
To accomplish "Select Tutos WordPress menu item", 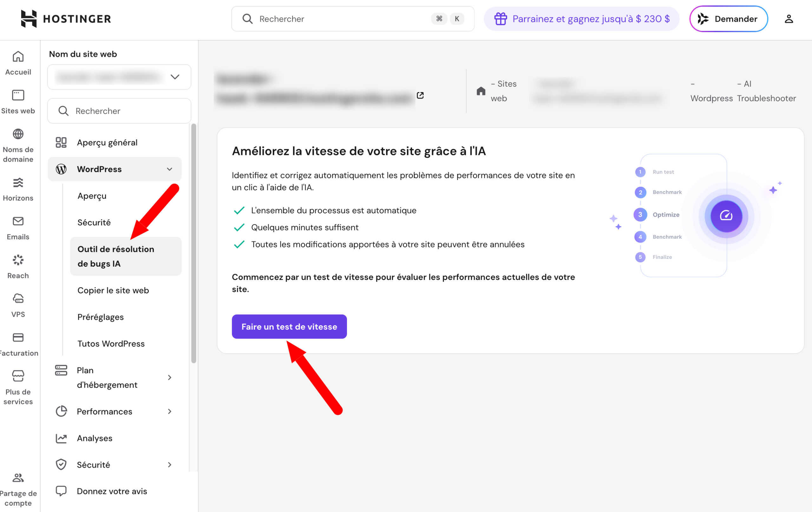I will pyautogui.click(x=111, y=343).
